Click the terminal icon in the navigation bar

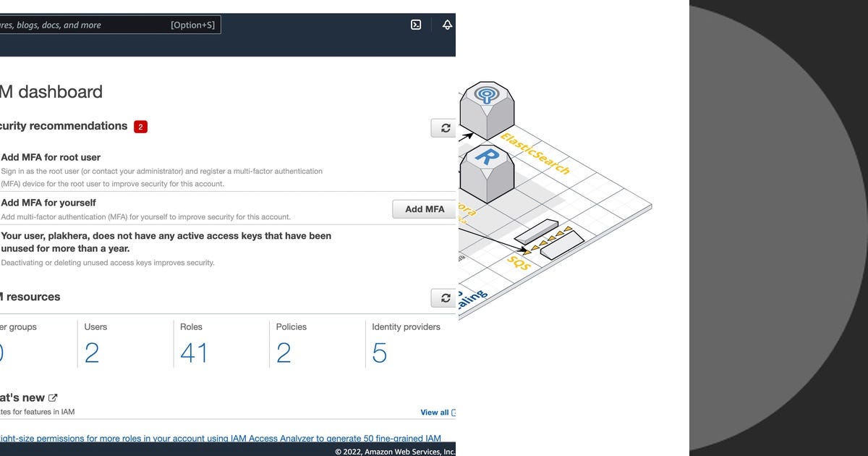tap(416, 24)
